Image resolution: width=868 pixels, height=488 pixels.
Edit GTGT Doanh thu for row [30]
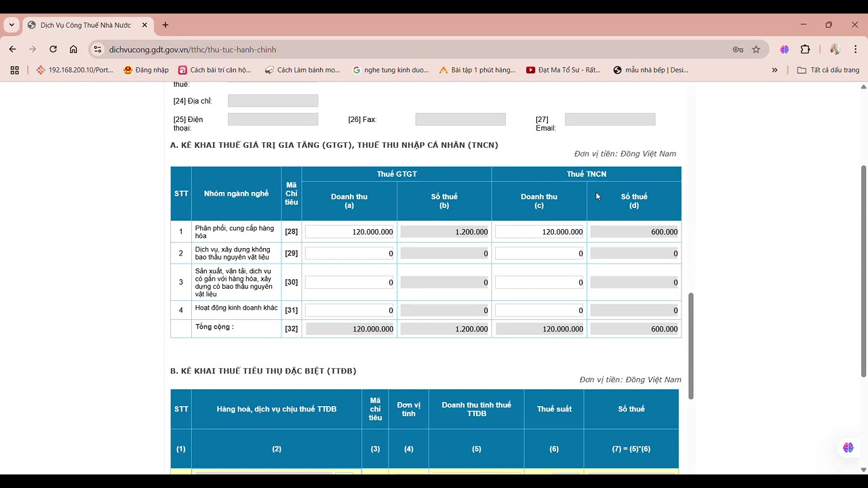click(x=349, y=282)
